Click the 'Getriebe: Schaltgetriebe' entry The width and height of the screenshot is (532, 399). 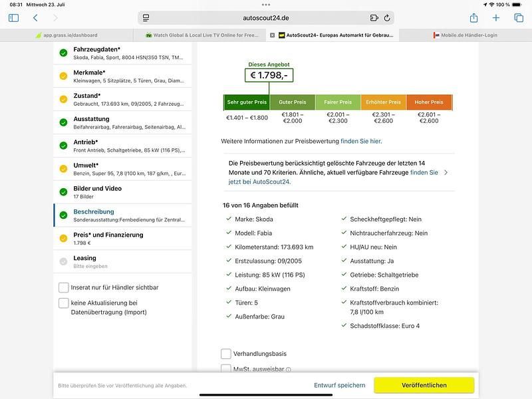[x=384, y=275]
